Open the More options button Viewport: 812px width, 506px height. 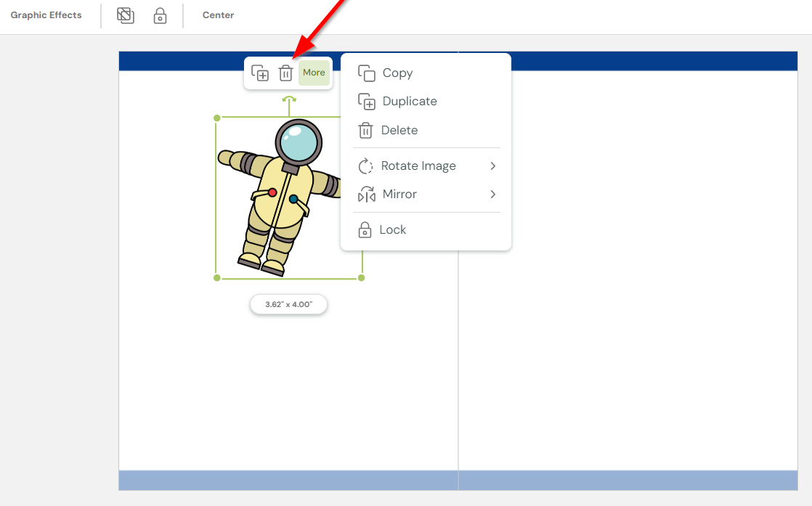(x=313, y=72)
